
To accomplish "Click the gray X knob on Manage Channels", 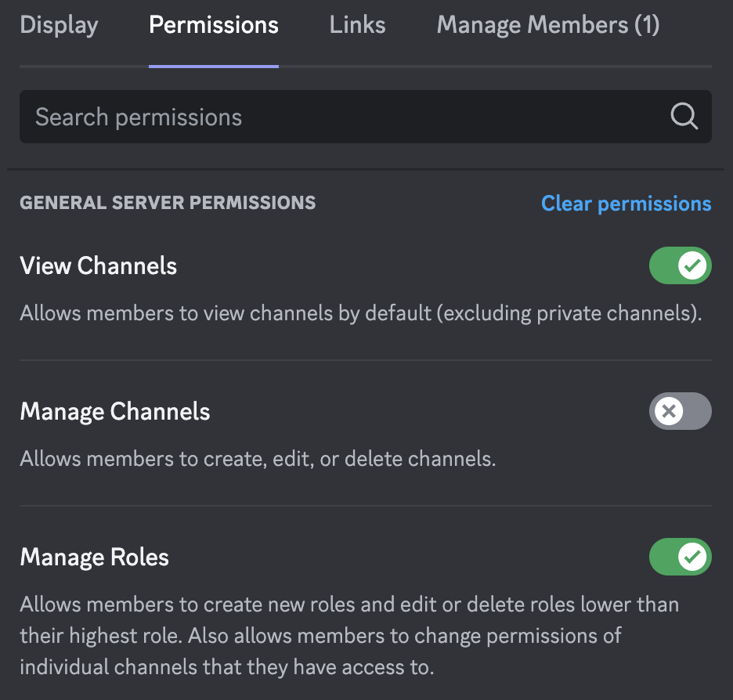I will click(669, 411).
